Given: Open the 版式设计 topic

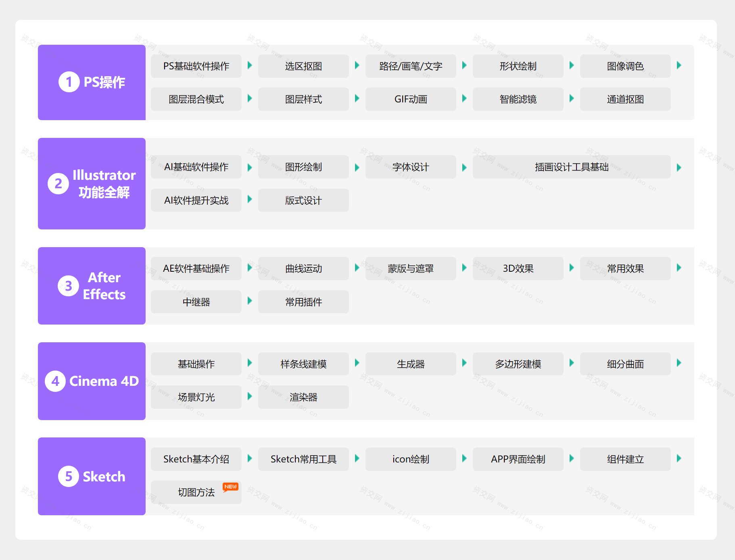Looking at the screenshot, I should pos(303,200).
